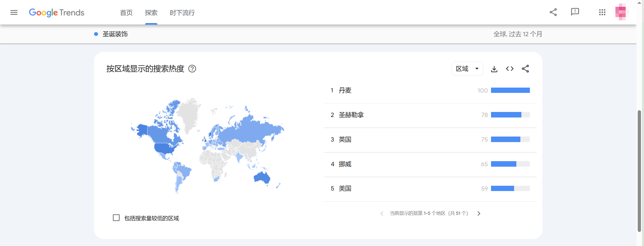This screenshot has height=246, width=644.
Task: Click the account profile avatar
Action: [621, 12]
